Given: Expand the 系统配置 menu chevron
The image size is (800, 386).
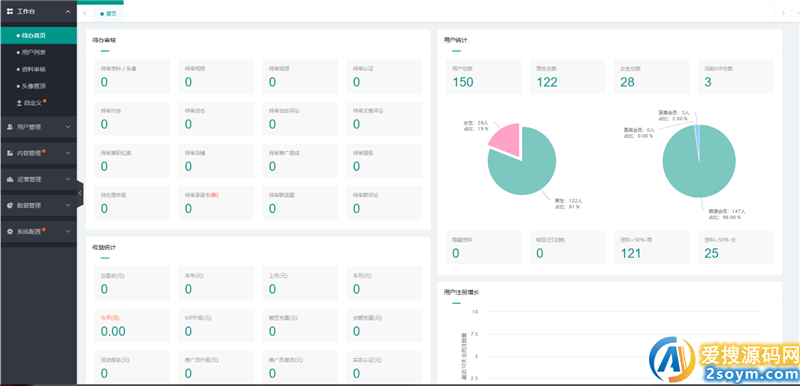Looking at the screenshot, I should [x=68, y=231].
